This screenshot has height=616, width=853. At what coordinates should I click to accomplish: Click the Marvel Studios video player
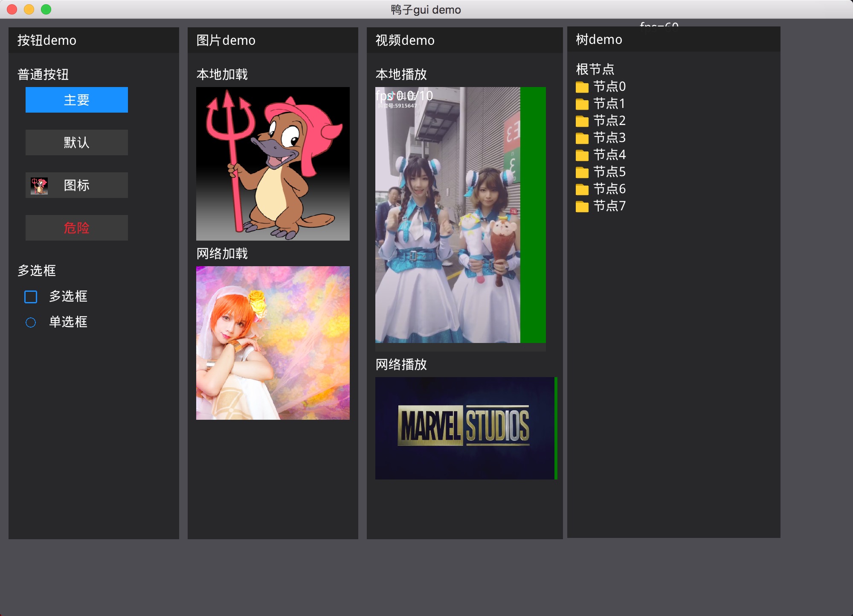pyautogui.click(x=464, y=428)
